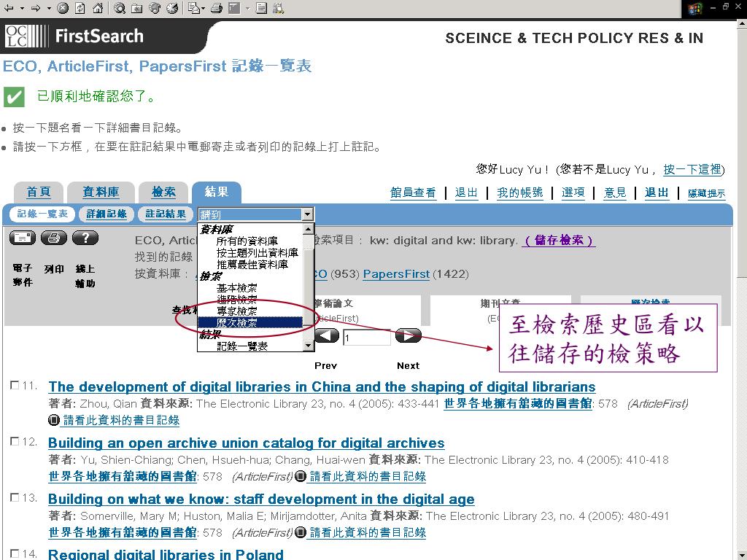This screenshot has height=560, width=747.
Task: Click the 館員查看 link
Action: click(413, 192)
